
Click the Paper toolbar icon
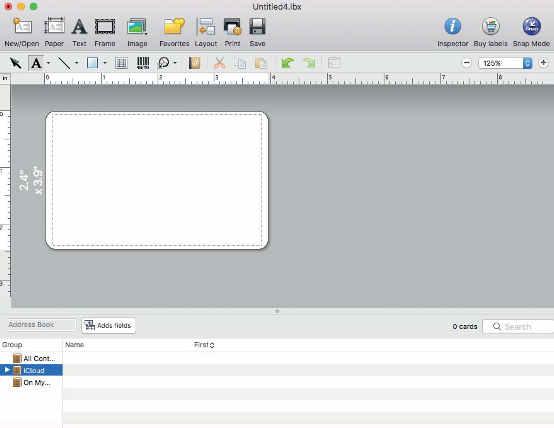(54, 32)
